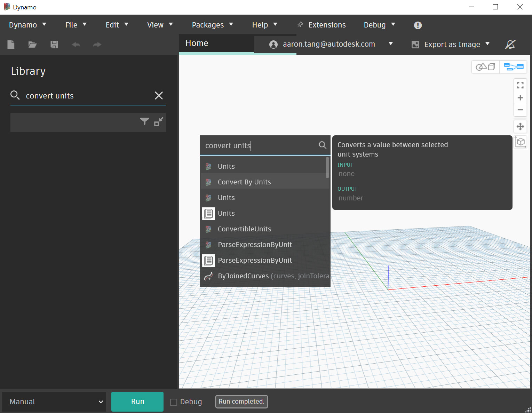The image size is (532, 413).
Task: Switch to 3D geometry background preview
Action: [x=485, y=67]
